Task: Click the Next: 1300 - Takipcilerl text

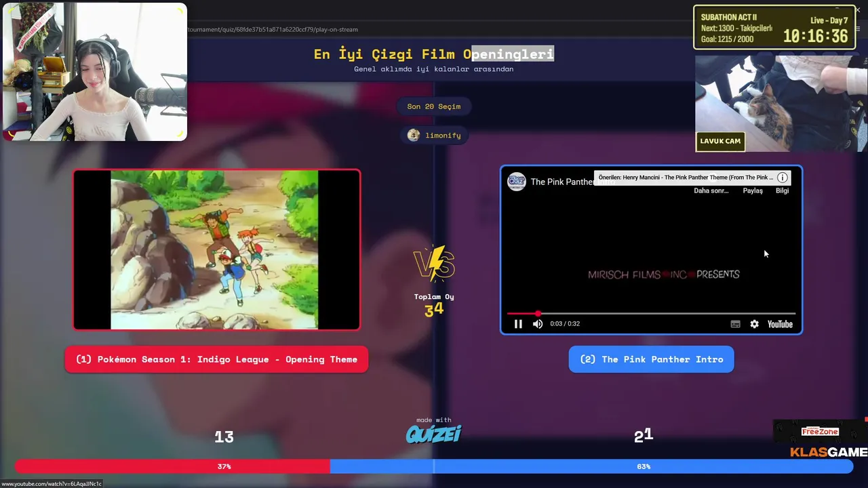Action: 736,28
